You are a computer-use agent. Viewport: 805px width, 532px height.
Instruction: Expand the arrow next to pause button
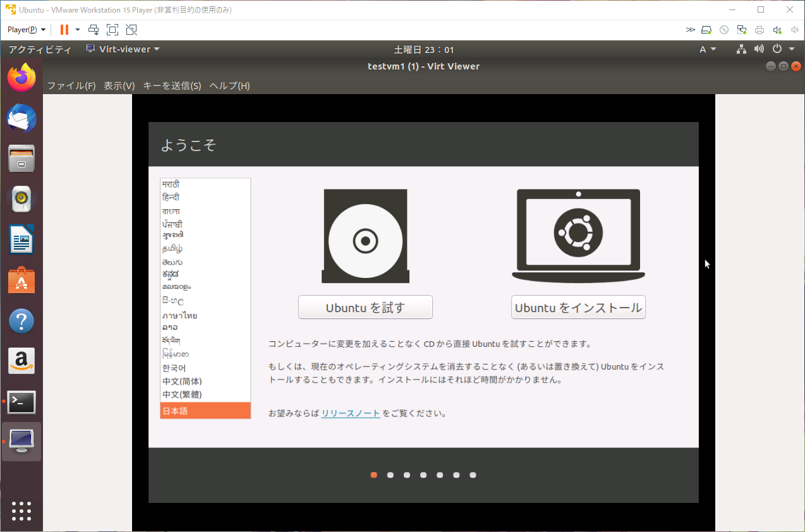tap(78, 30)
